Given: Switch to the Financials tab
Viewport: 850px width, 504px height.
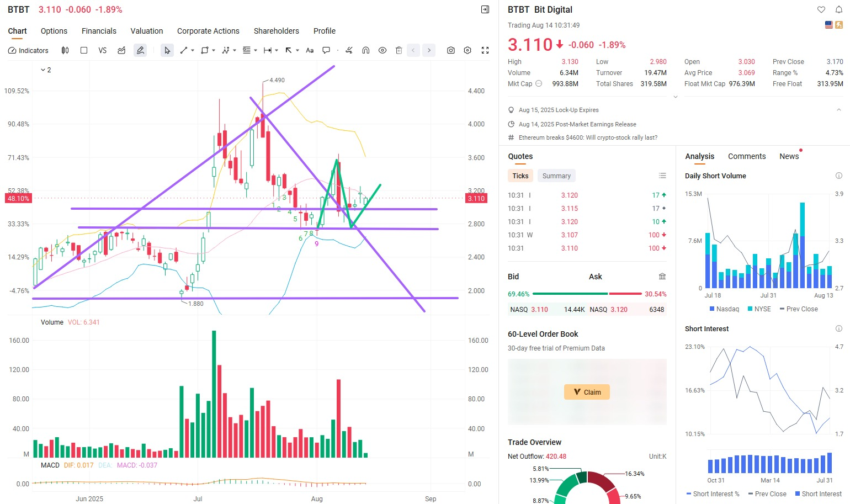Looking at the screenshot, I should (x=99, y=31).
